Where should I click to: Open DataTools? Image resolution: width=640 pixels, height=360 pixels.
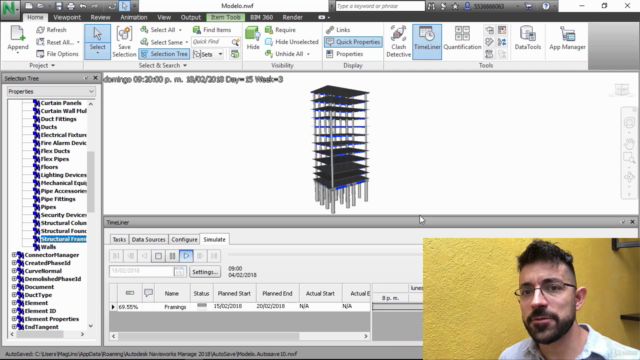point(527,39)
